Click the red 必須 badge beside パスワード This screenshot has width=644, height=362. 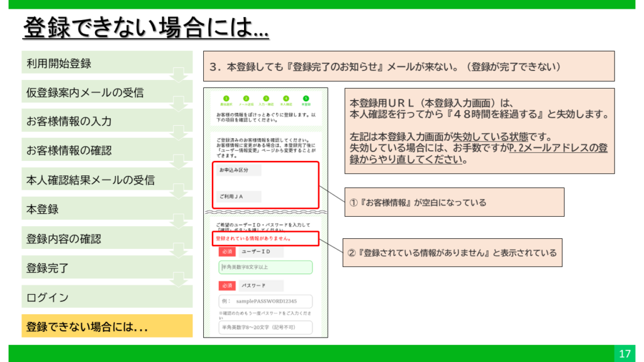227,285
